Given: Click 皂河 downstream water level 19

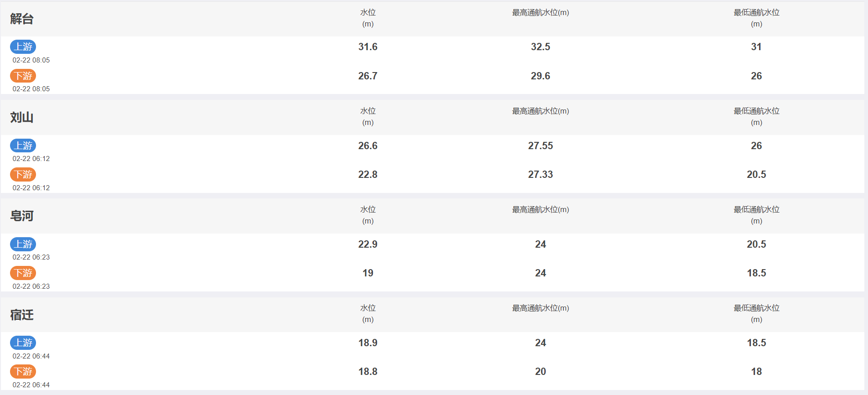Looking at the screenshot, I should [x=368, y=273].
